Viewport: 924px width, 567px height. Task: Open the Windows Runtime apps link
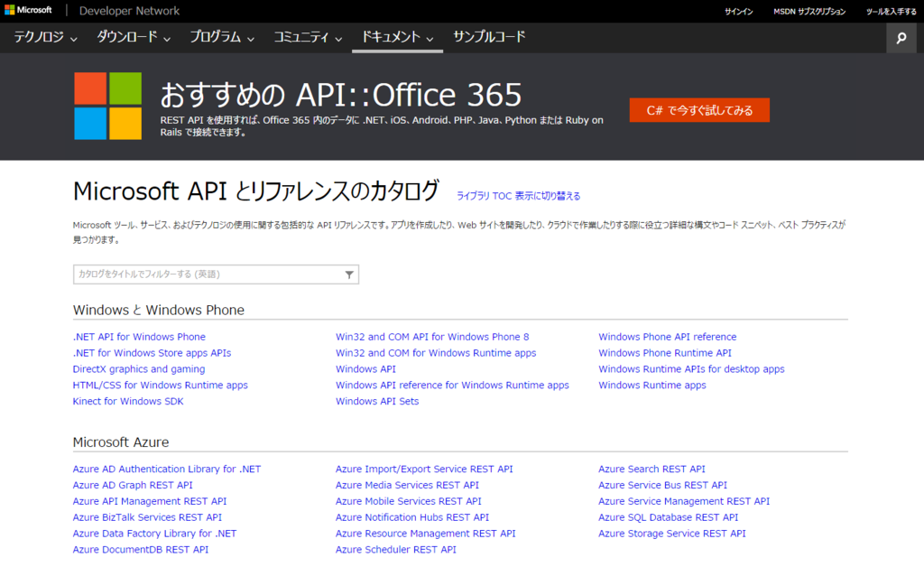pyautogui.click(x=651, y=385)
